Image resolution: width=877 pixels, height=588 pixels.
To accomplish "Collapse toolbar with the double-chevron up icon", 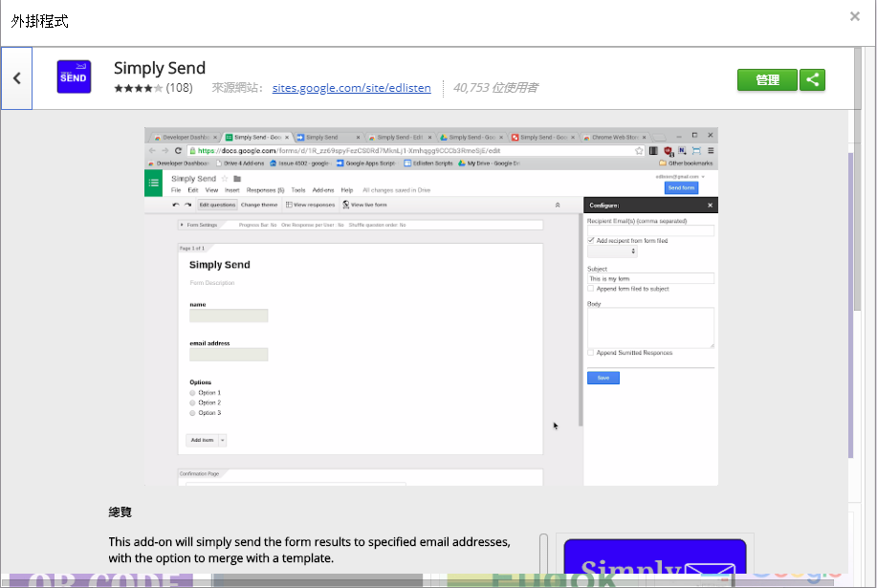I will coord(558,206).
